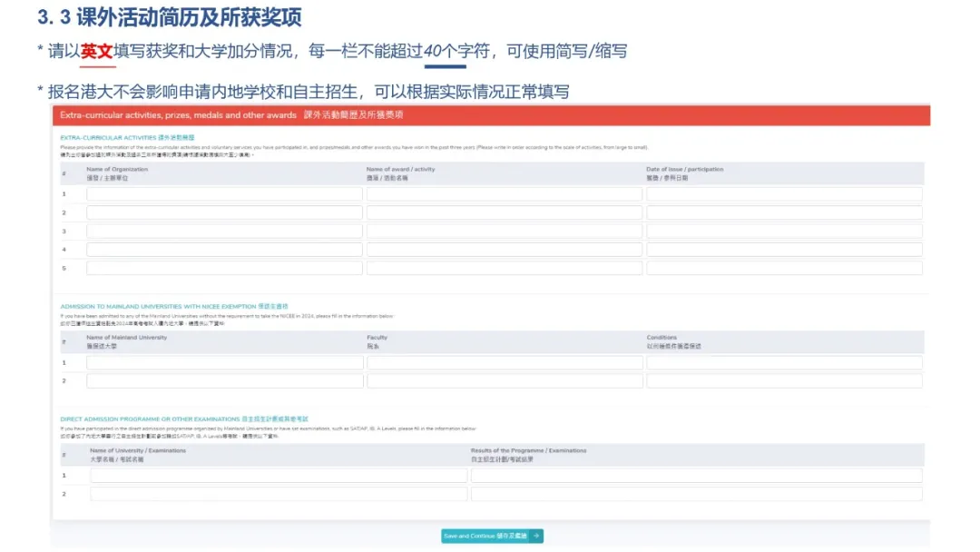Select row 4 Date of issue / participation field
The height and width of the screenshot is (552, 980).
784,250
